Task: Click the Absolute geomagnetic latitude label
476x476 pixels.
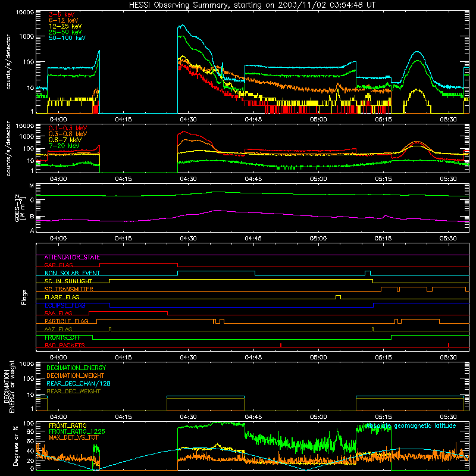Action: [410, 426]
